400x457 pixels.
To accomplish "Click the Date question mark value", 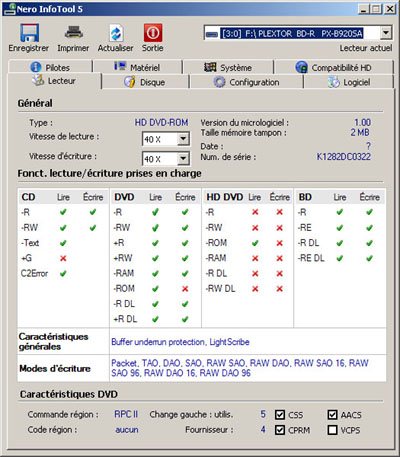I will point(368,146).
